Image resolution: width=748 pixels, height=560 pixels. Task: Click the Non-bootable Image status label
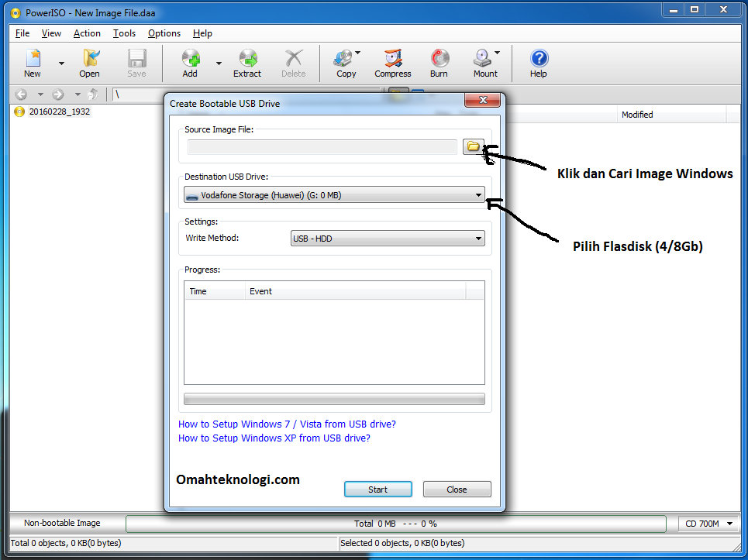pos(62,523)
